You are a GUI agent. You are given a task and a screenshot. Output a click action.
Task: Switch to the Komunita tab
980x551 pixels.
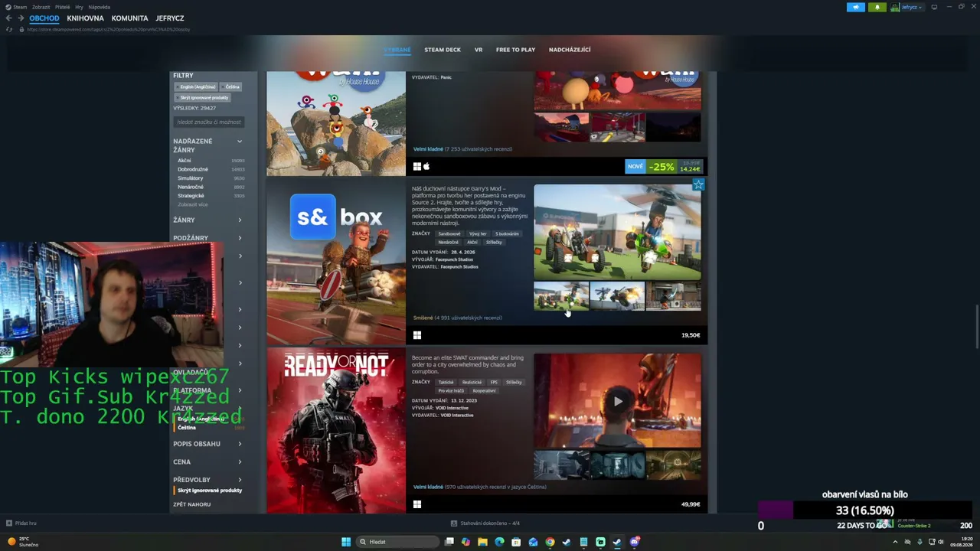click(129, 18)
